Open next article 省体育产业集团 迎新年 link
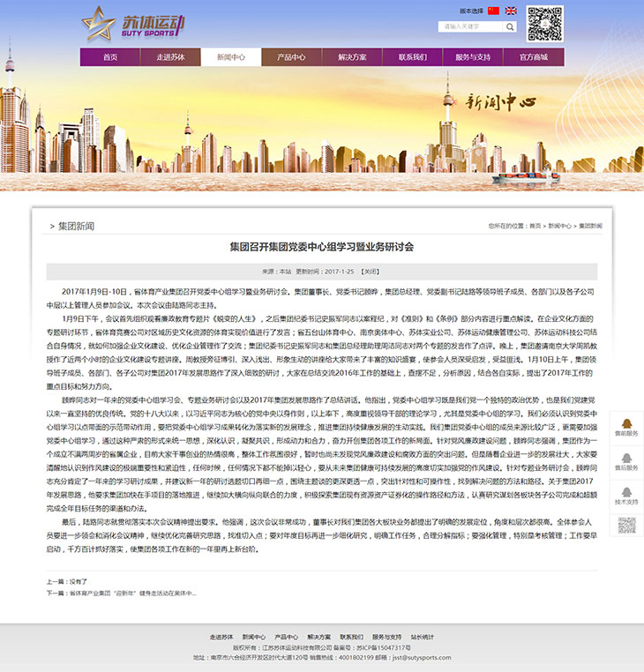644x672 pixels. pos(133,594)
